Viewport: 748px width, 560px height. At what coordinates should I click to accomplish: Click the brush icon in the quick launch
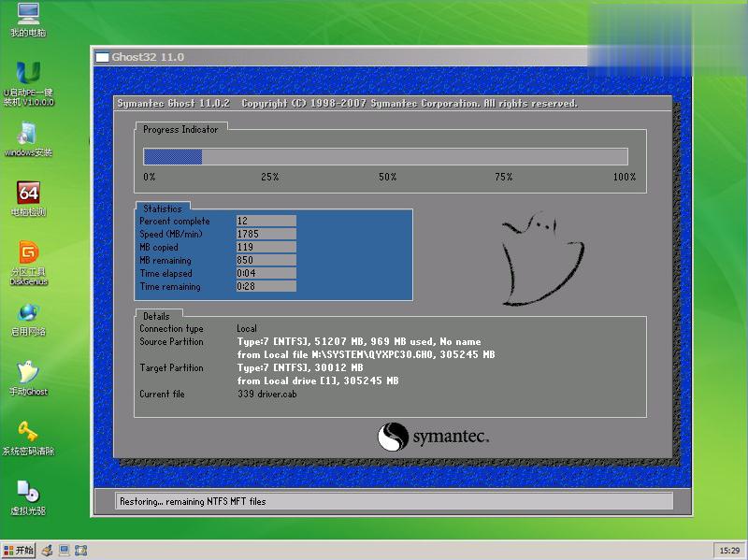(47, 551)
